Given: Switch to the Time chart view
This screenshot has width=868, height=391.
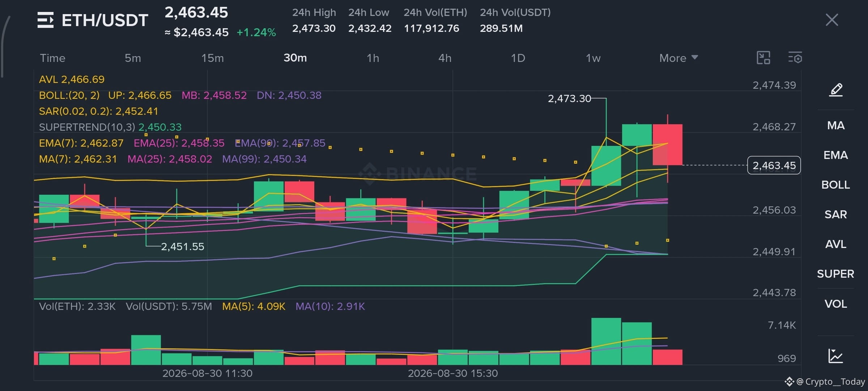Looking at the screenshot, I should pos(53,58).
